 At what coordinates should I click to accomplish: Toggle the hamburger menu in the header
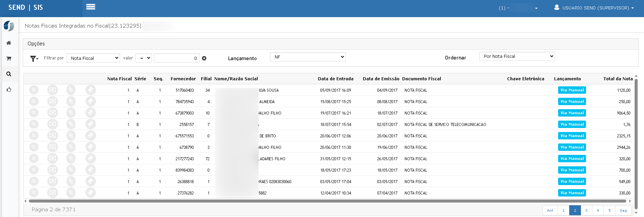pos(91,7)
